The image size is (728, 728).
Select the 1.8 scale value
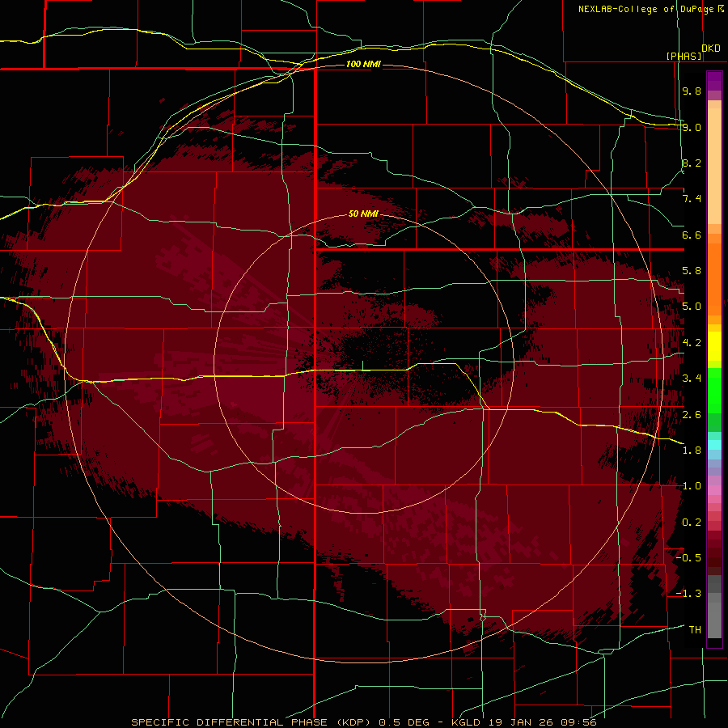[x=692, y=451]
